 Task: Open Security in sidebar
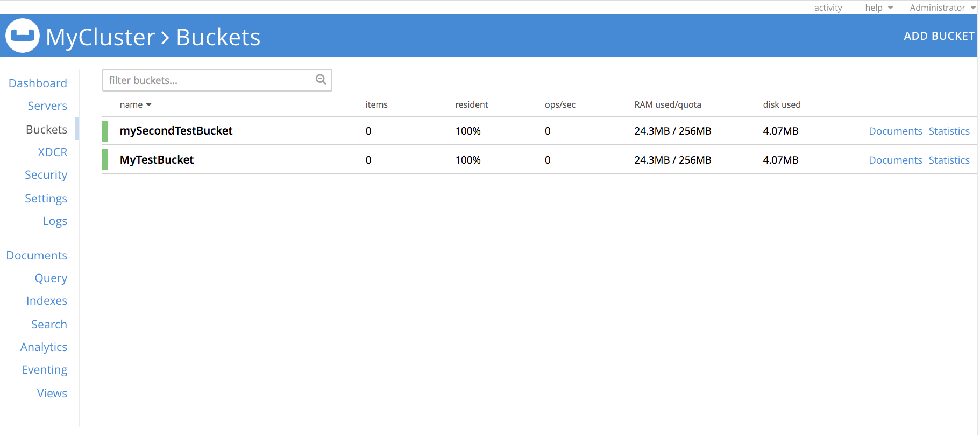pyautogui.click(x=46, y=175)
